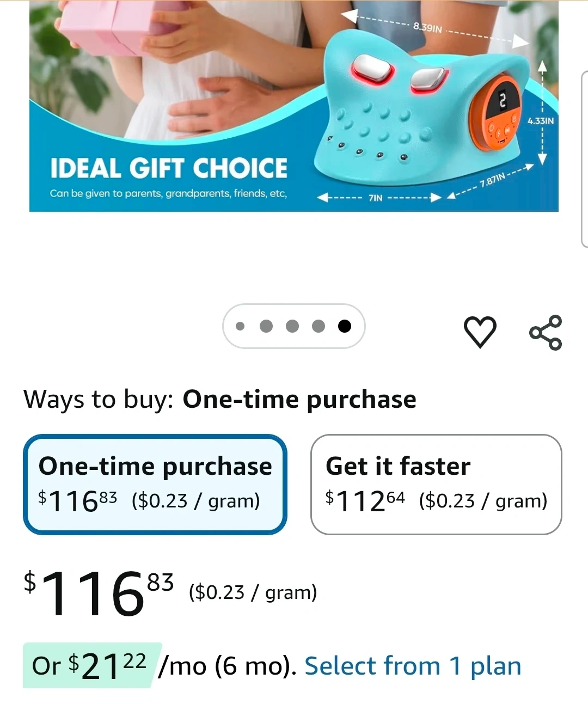Jump to the first image pagination dot
588x704 pixels.
(240, 326)
